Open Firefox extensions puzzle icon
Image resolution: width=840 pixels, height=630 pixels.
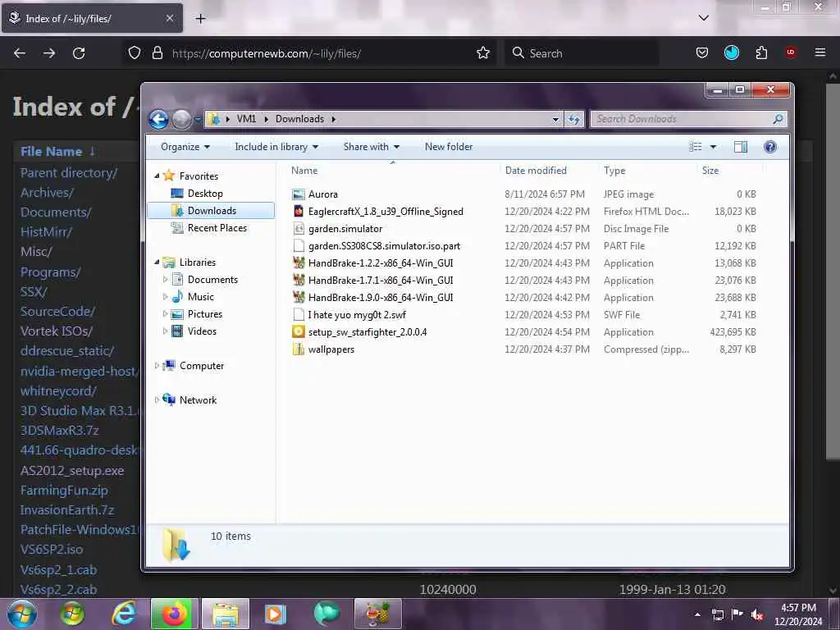761,53
